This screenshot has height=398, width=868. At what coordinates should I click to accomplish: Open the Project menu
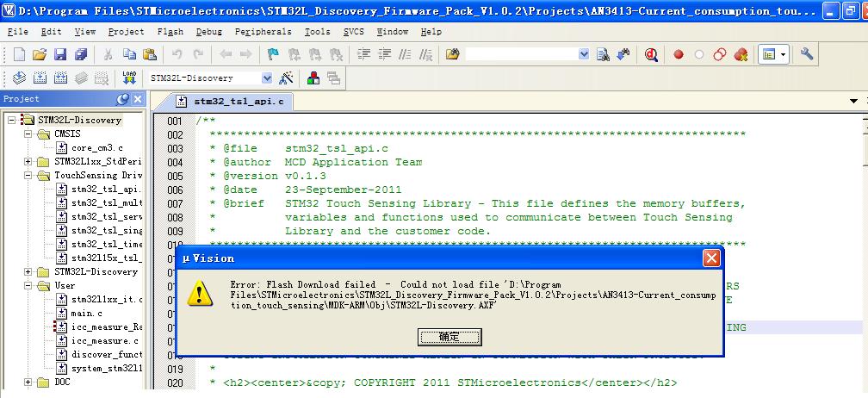pos(127,32)
